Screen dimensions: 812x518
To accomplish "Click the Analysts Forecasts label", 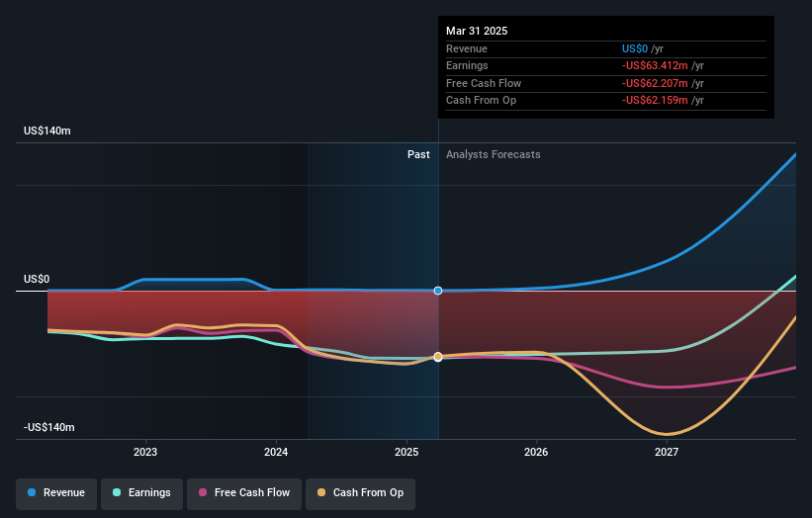I will click(x=494, y=154).
